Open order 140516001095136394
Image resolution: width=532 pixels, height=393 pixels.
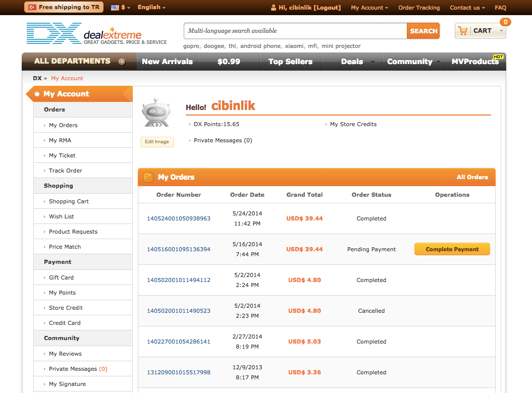click(179, 249)
